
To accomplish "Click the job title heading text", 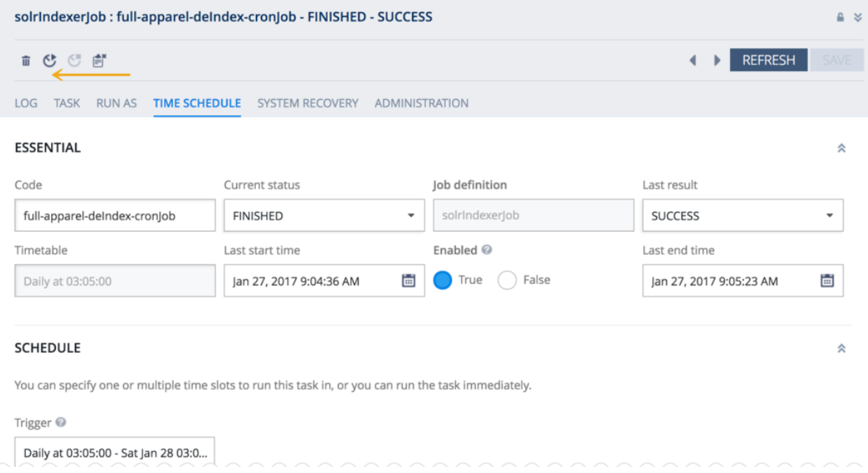I will tap(223, 17).
